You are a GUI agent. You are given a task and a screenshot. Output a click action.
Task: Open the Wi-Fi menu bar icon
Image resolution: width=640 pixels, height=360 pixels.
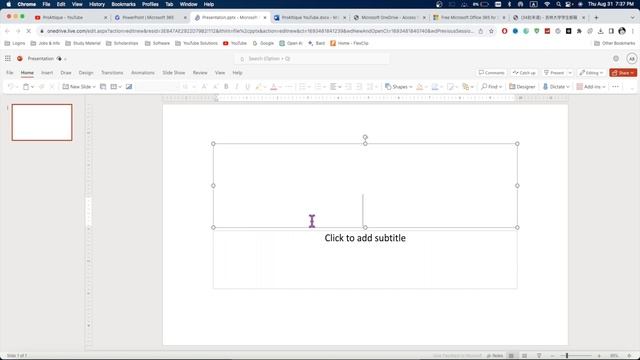[547, 4]
